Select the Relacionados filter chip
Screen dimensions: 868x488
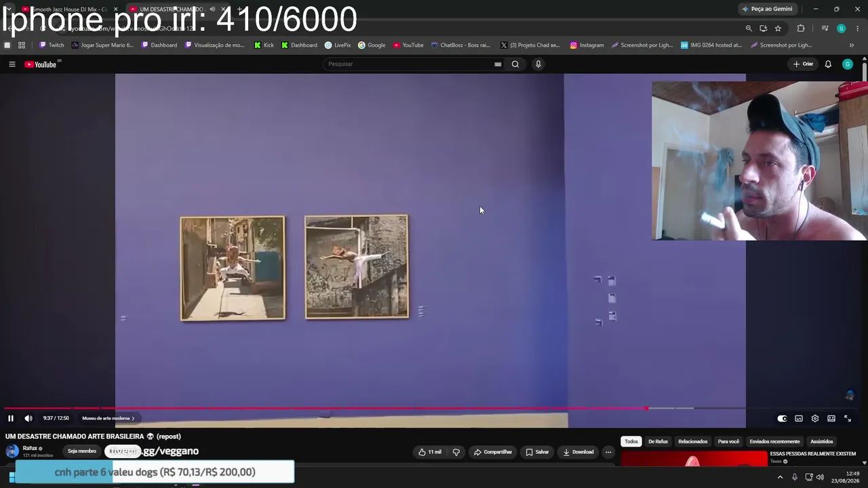pos(693,441)
